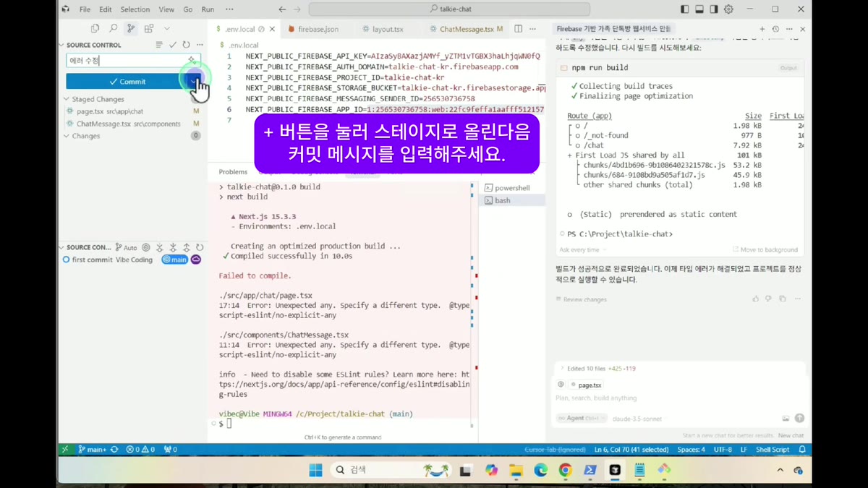
Task: Collapse the SOURCE CONTROL section header
Action: tap(93, 45)
